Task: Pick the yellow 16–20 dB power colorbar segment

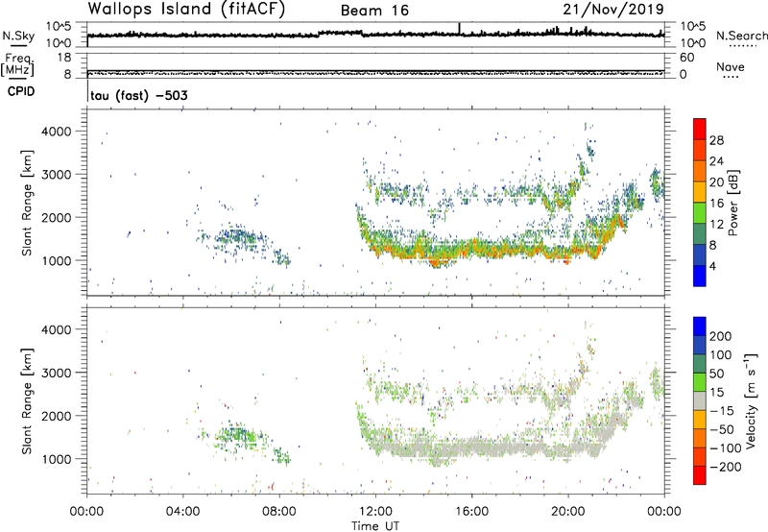Action: point(700,192)
